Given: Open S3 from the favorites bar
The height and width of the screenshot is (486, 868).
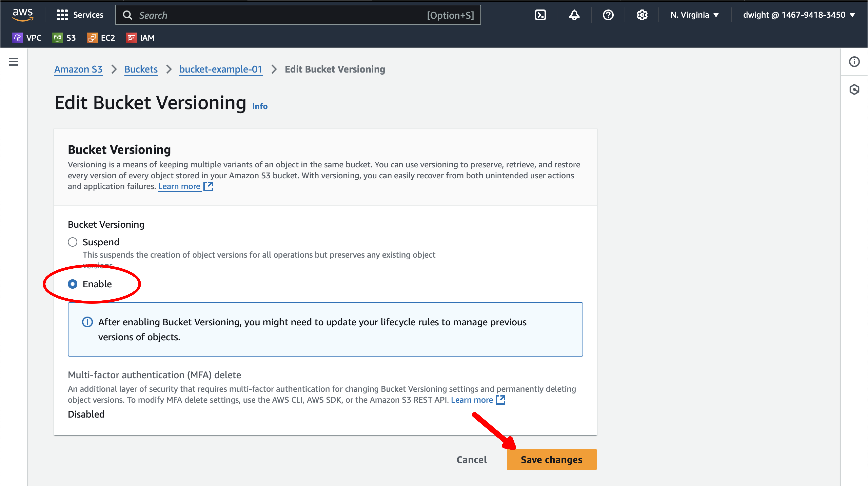Looking at the screenshot, I should 64,38.
